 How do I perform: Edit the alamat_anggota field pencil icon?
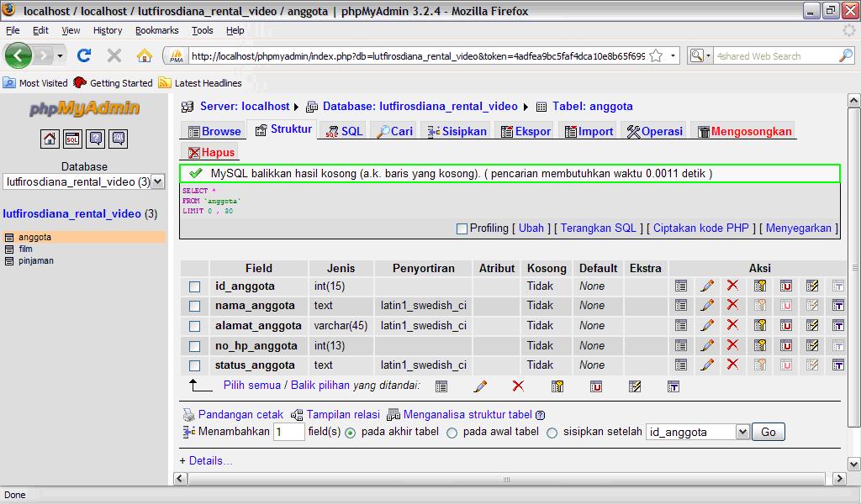pos(707,326)
